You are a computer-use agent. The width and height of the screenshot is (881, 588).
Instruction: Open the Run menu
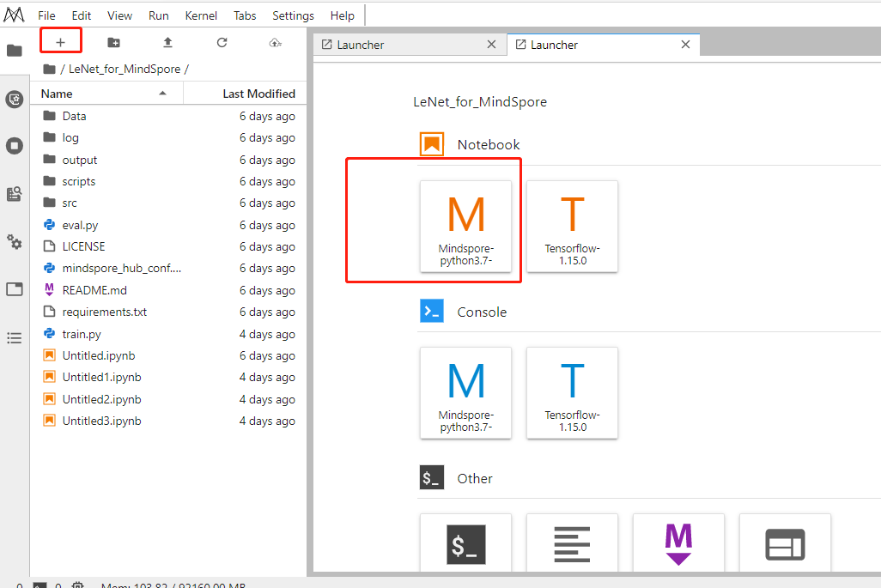159,15
